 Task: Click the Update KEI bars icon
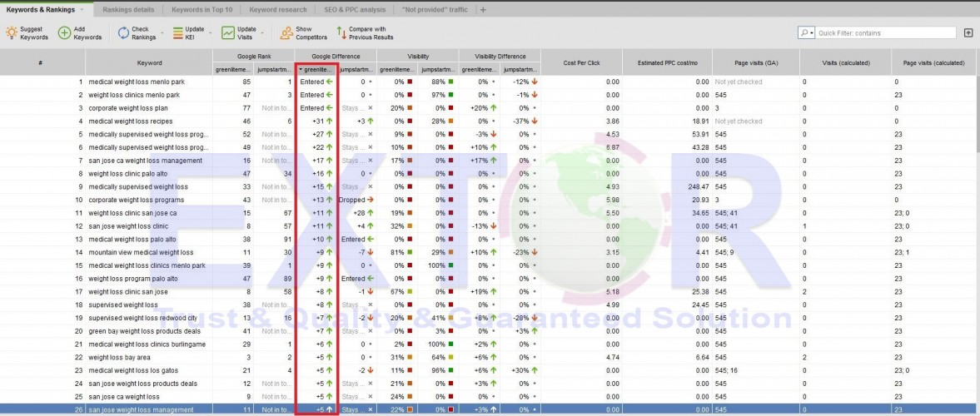pyautogui.click(x=177, y=32)
